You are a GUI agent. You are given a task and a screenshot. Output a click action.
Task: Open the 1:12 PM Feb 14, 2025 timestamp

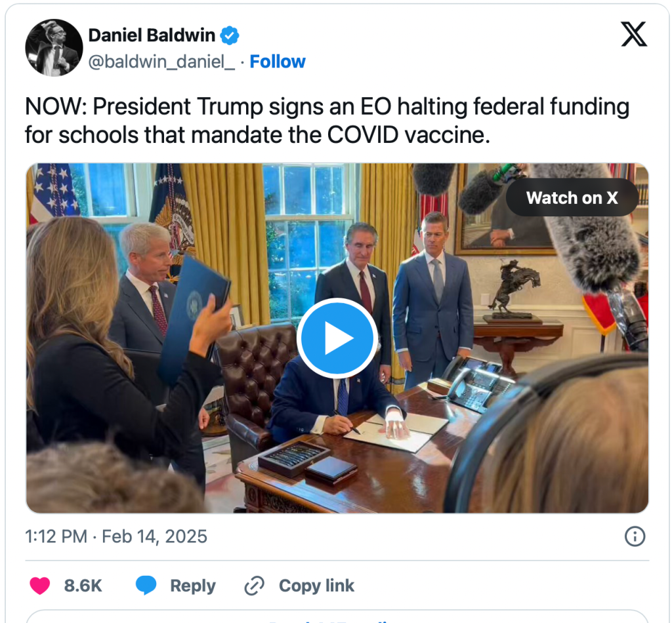[116, 536]
